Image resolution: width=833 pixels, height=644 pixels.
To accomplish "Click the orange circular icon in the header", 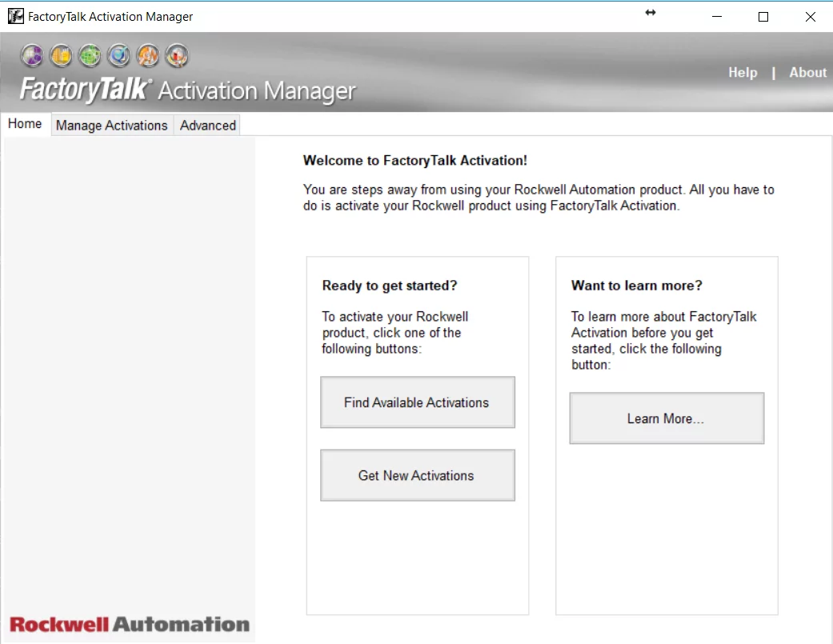I will click(x=148, y=55).
